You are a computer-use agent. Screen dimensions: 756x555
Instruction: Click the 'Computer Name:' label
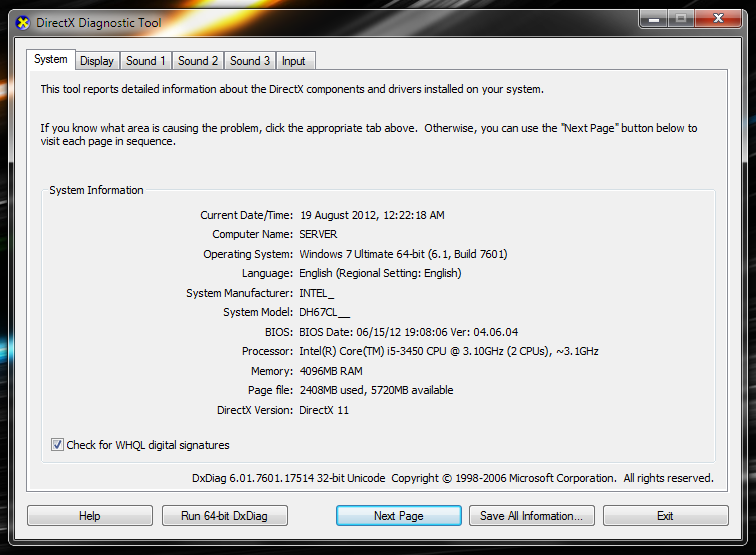(252, 234)
